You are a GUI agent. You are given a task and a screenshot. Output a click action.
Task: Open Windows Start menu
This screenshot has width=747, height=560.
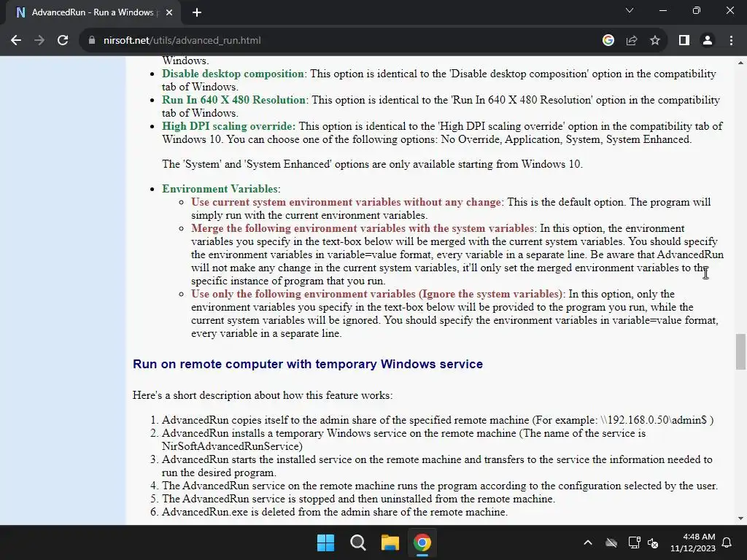click(326, 542)
